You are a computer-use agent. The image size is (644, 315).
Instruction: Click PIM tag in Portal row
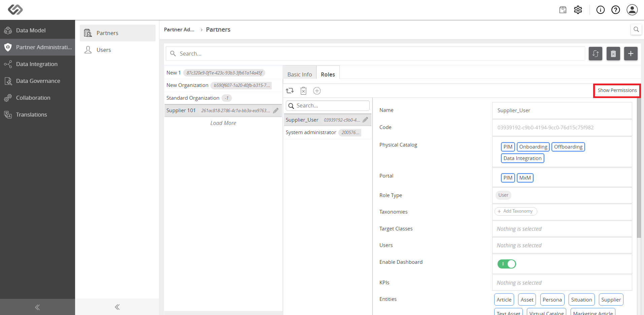tap(508, 178)
